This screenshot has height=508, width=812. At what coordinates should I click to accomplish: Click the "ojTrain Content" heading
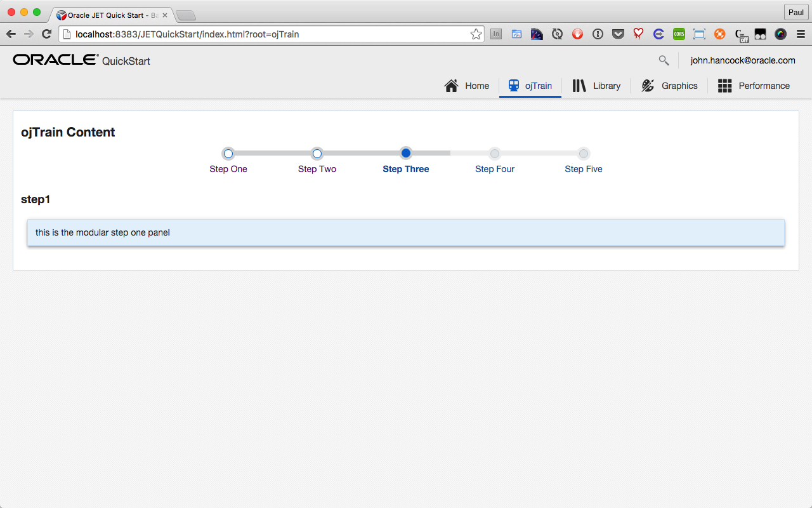pos(68,132)
